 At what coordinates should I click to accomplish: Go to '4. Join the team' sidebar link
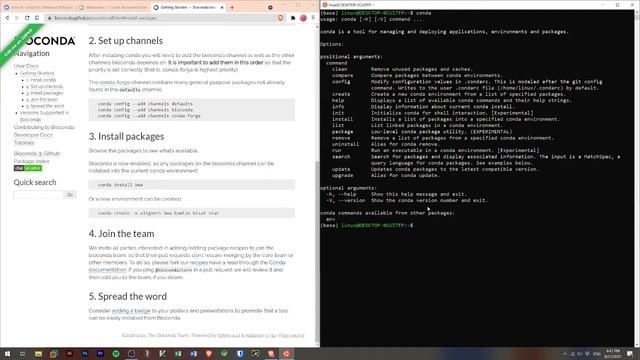42,100
